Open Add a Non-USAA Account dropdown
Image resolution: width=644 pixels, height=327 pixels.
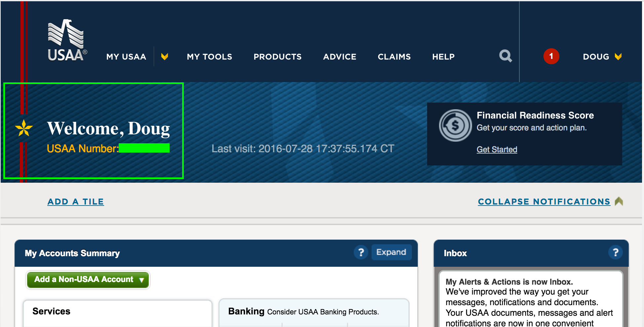point(88,280)
